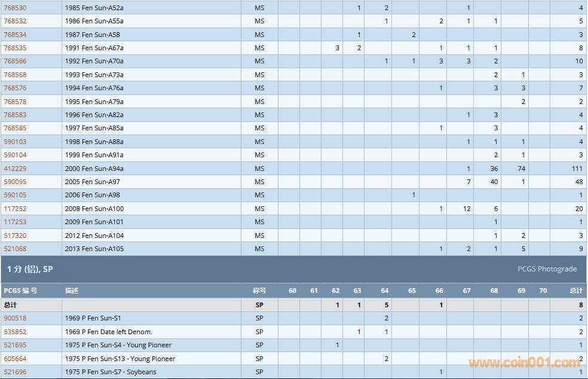Open the 521068 coin entry
Viewport: 588px width, 379px height.
pos(15,249)
